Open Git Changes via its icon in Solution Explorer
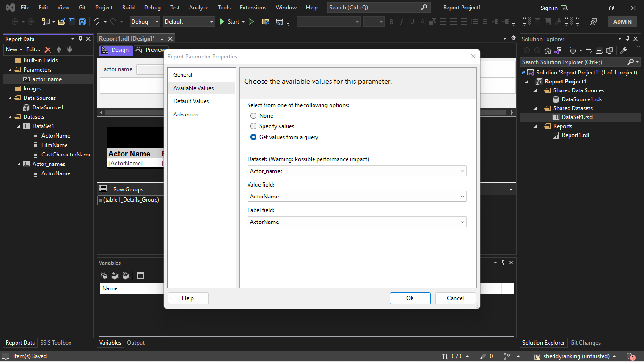The image size is (644, 362). click(585, 343)
